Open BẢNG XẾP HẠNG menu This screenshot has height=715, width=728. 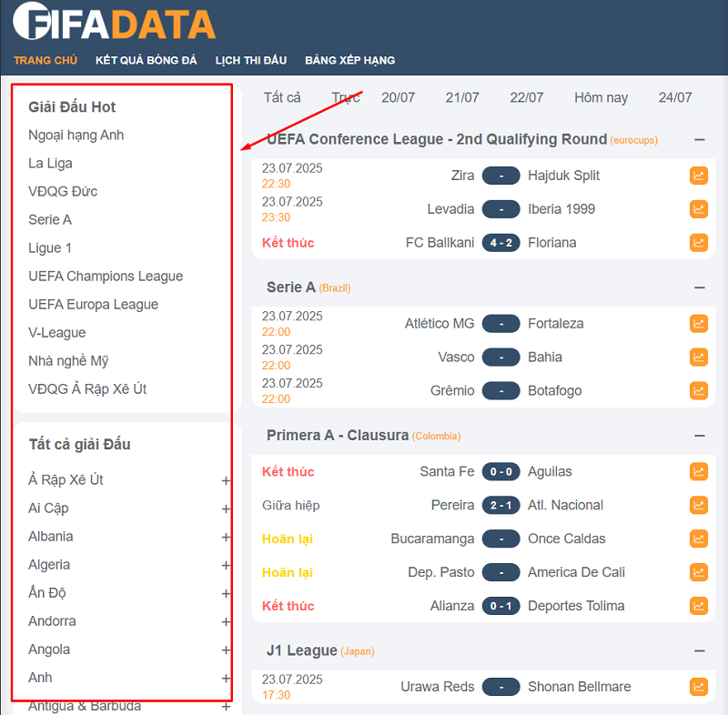[350, 60]
